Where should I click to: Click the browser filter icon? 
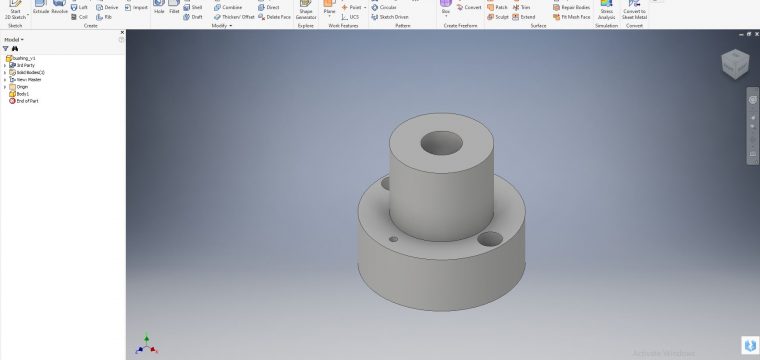click(x=6, y=48)
